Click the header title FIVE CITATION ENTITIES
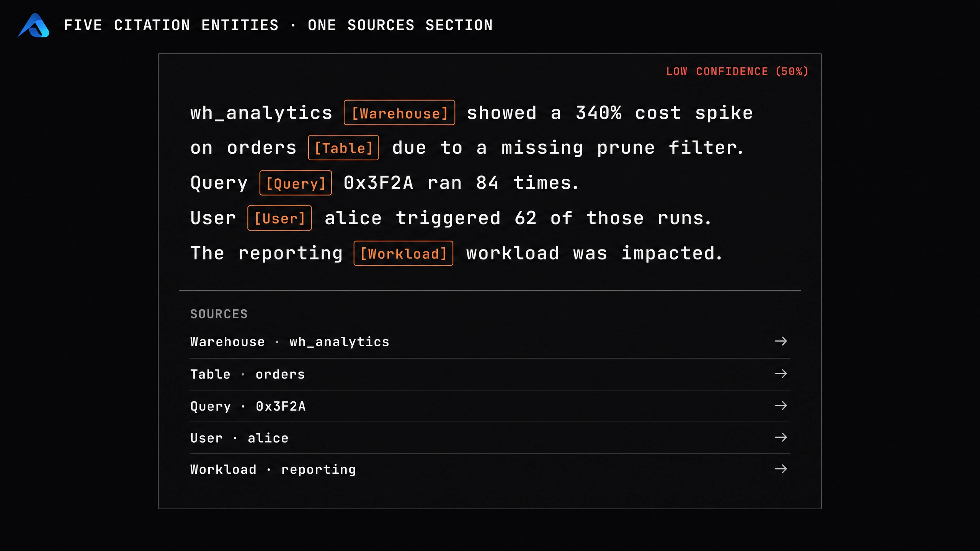 click(x=171, y=25)
